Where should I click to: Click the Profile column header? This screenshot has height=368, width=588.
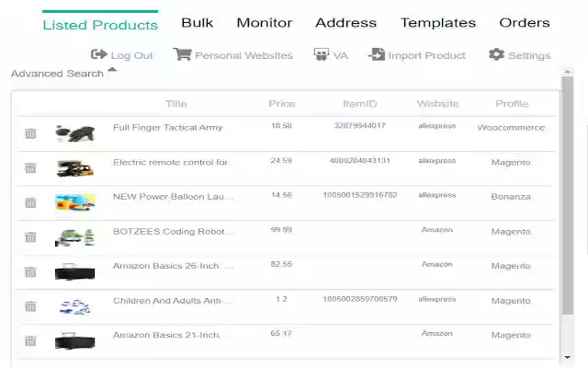[x=512, y=104]
